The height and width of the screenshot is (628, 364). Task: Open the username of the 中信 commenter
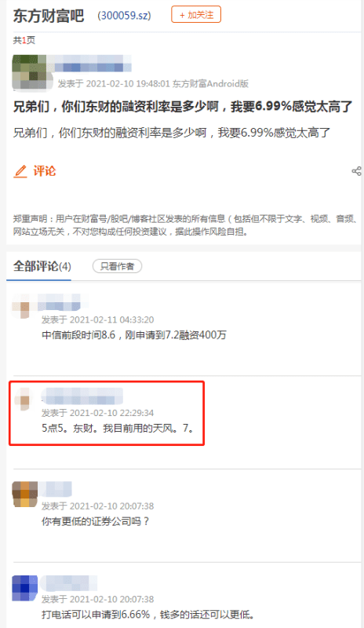point(63,302)
